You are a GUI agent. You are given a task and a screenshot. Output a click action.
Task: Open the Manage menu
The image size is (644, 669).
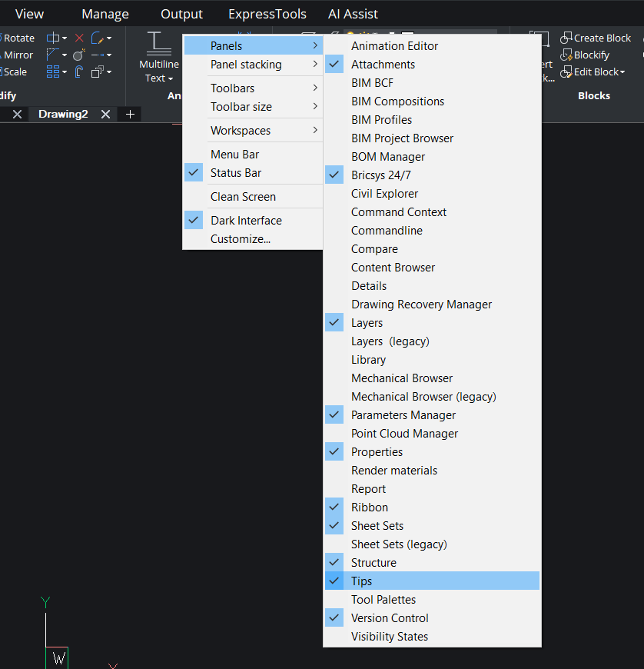coord(105,13)
